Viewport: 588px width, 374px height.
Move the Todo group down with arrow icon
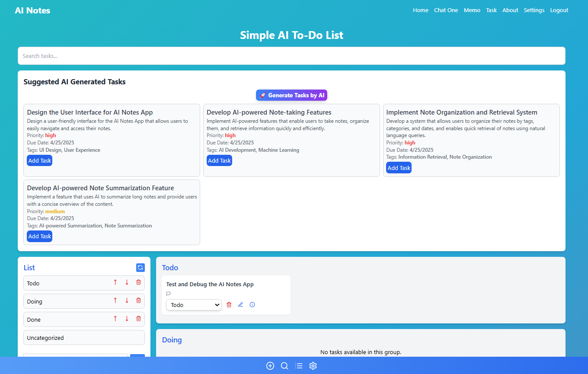[126, 282]
